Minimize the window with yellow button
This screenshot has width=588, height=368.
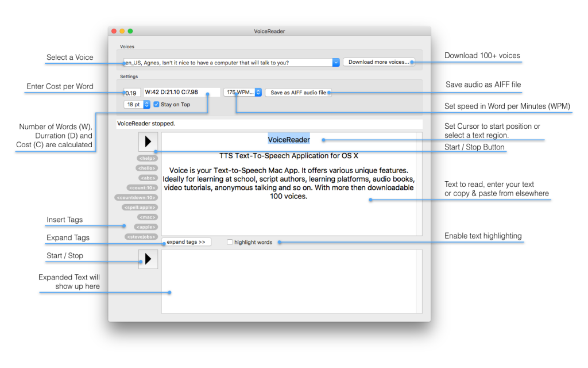[x=122, y=31]
